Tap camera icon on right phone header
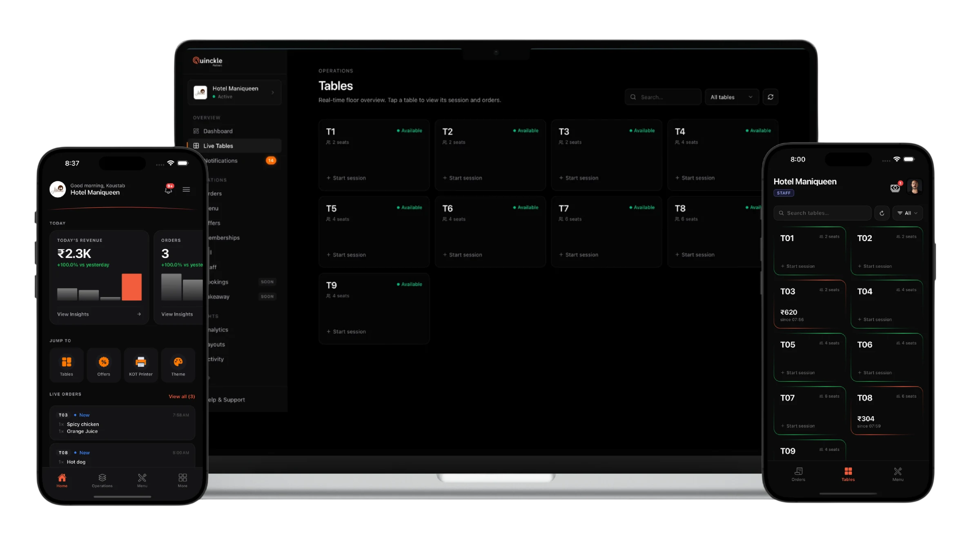 [x=895, y=187]
